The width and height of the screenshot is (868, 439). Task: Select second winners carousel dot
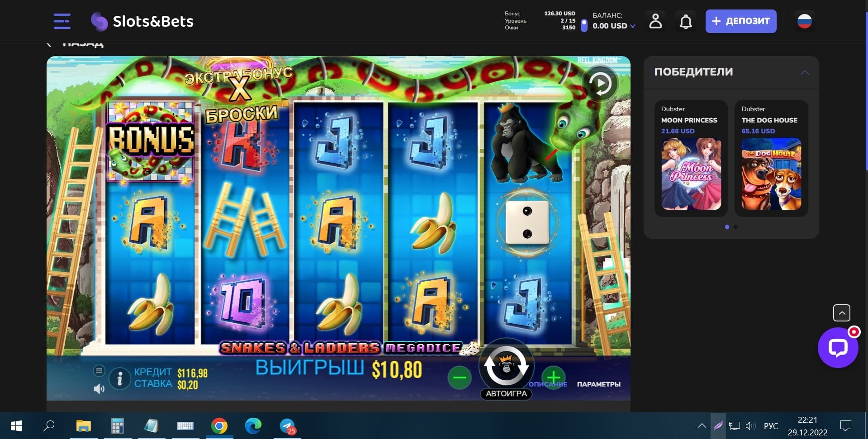(x=735, y=227)
